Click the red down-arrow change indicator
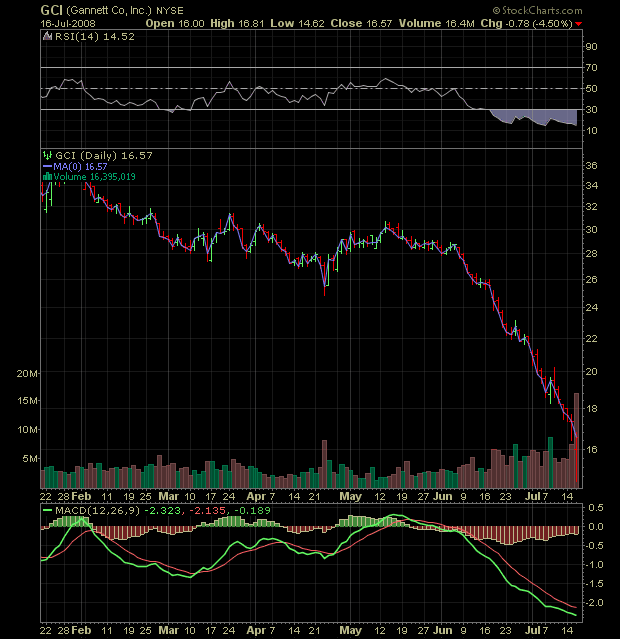The height and width of the screenshot is (639, 620). pos(578,24)
